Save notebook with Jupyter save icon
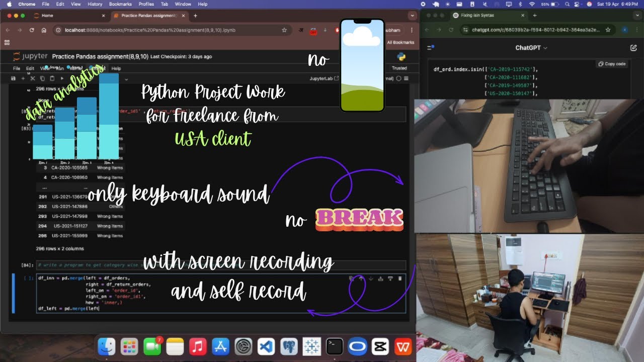This screenshot has width=644, height=362. point(13,78)
